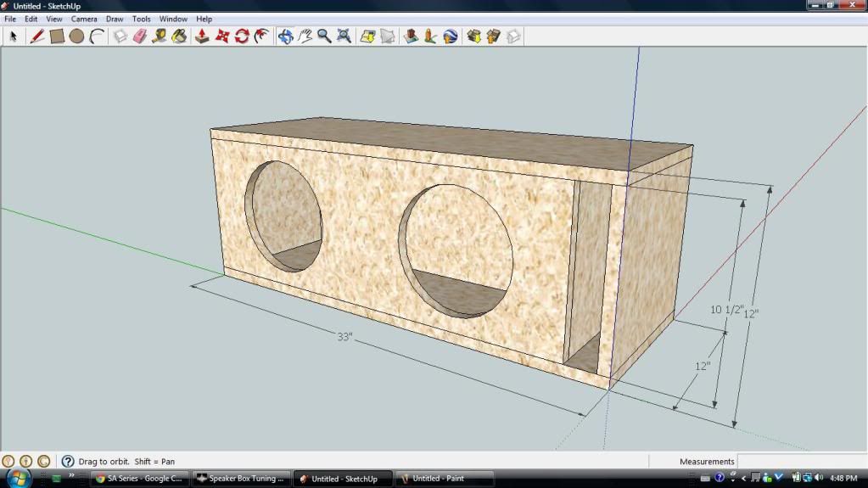Select the Circle drawing tool

pos(77,36)
